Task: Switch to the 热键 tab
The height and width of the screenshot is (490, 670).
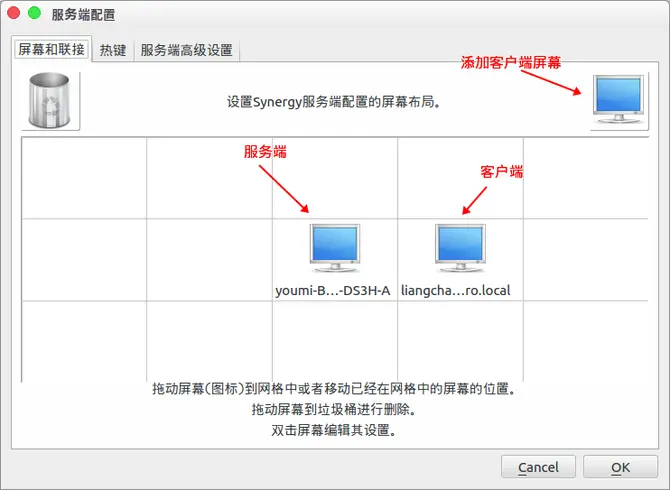Action: point(113,50)
